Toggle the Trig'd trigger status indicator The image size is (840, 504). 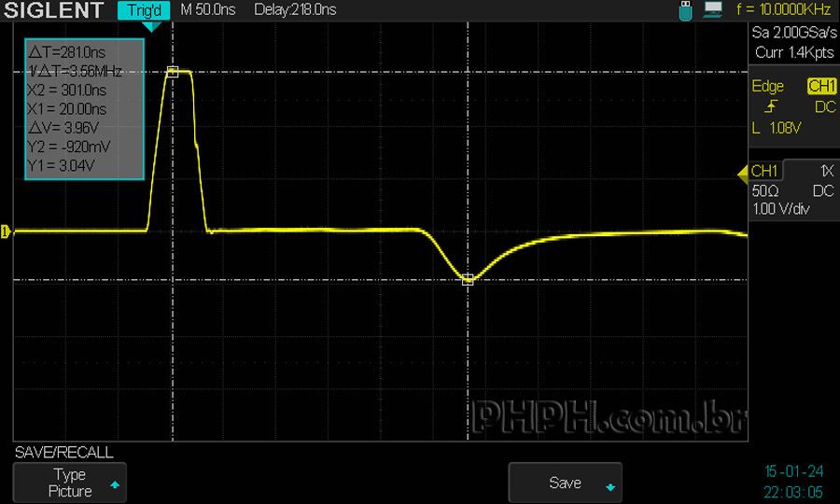[x=144, y=10]
